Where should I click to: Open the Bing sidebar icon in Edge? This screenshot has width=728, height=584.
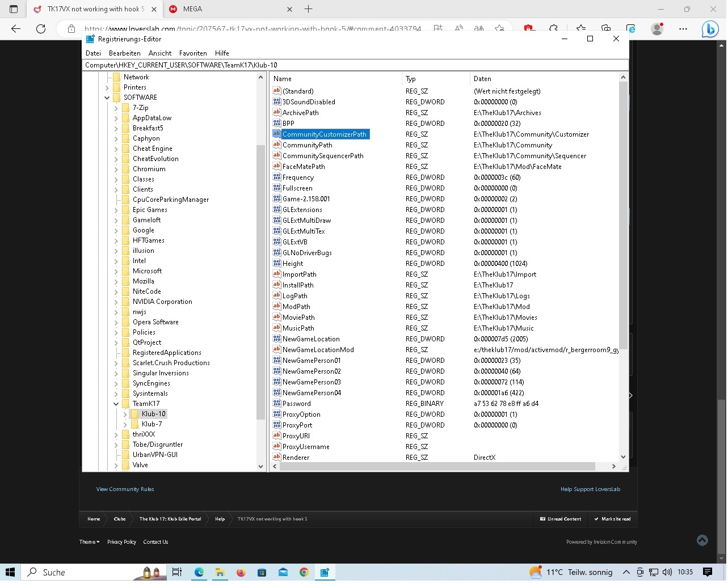pyautogui.click(x=710, y=28)
